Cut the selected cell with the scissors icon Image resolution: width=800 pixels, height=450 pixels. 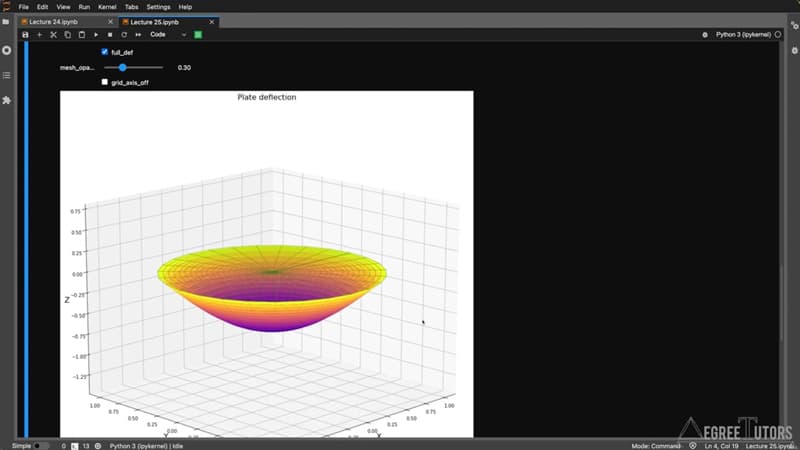tap(53, 35)
